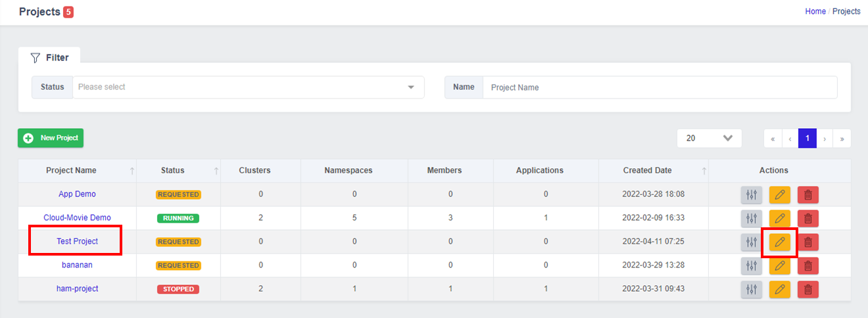The height and width of the screenshot is (318, 868).
Task: Click the projects count badge 5
Action: (68, 12)
